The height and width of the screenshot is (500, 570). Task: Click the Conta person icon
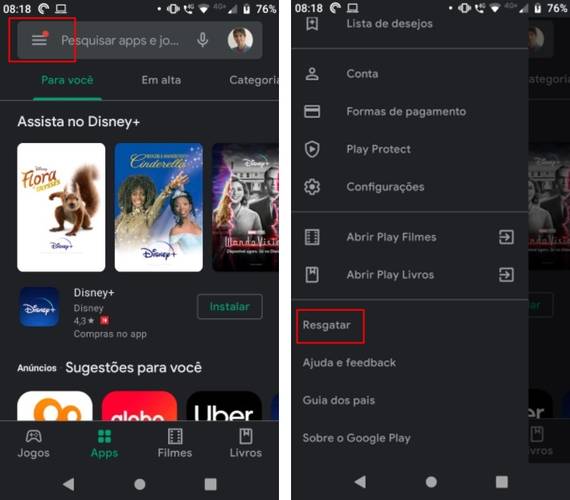point(312,74)
